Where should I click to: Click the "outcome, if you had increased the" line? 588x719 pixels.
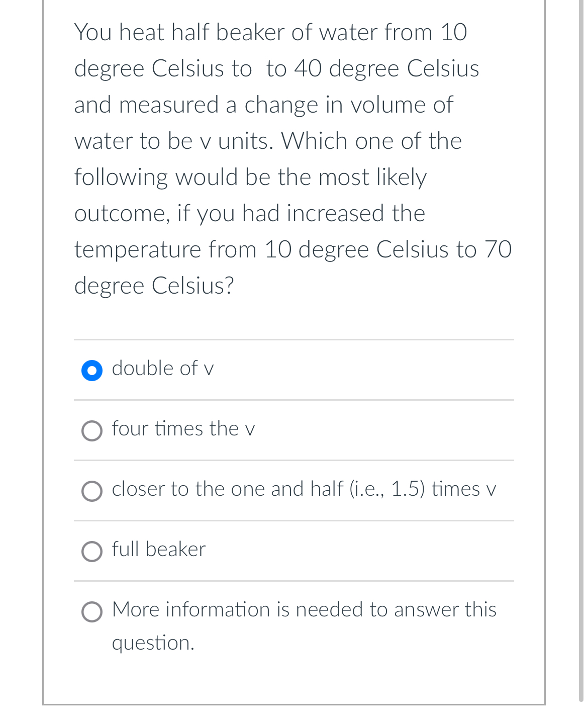(x=250, y=214)
